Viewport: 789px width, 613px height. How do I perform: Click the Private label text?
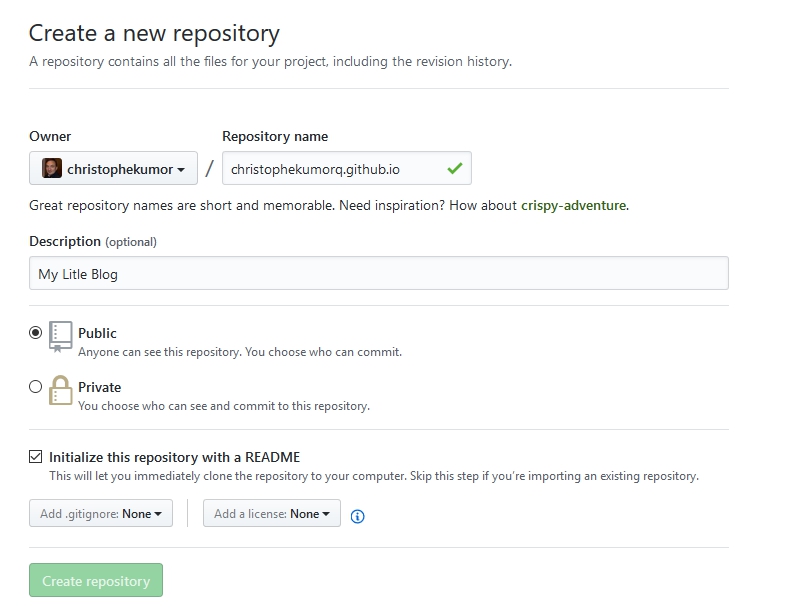click(99, 387)
